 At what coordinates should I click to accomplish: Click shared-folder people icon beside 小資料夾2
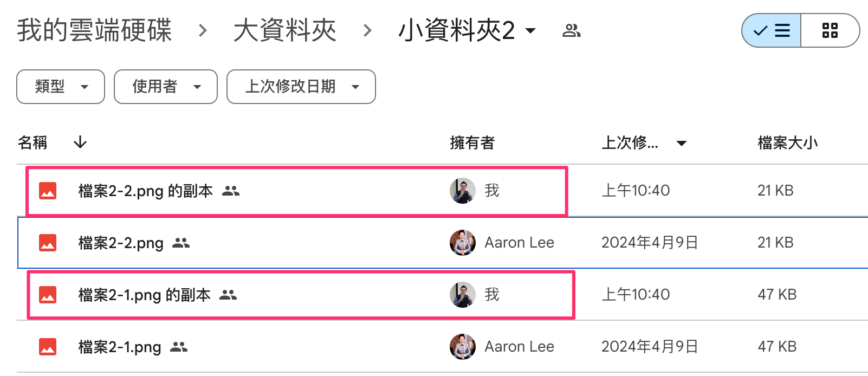[x=571, y=31]
